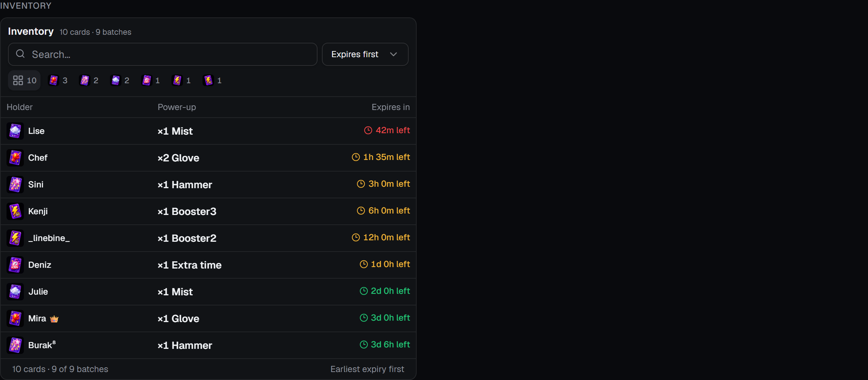The height and width of the screenshot is (380, 868).
Task: Click the green clock icon for 3d 6h left
Action: tap(364, 345)
